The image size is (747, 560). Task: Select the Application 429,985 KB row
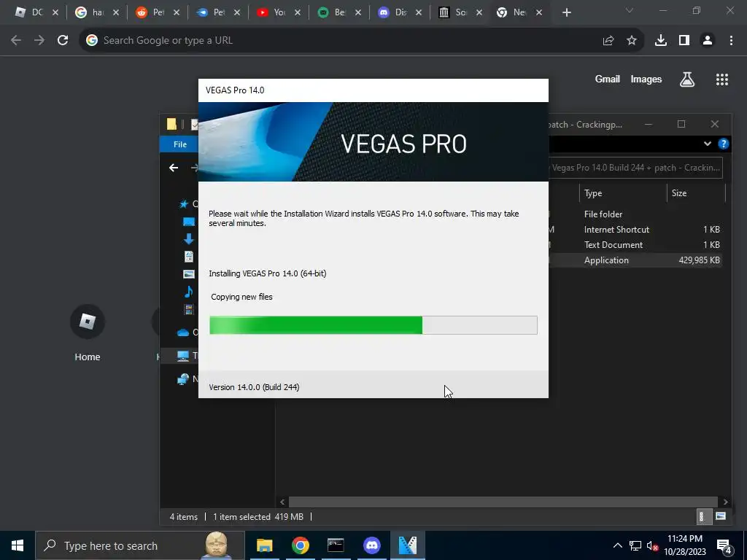[635, 260]
